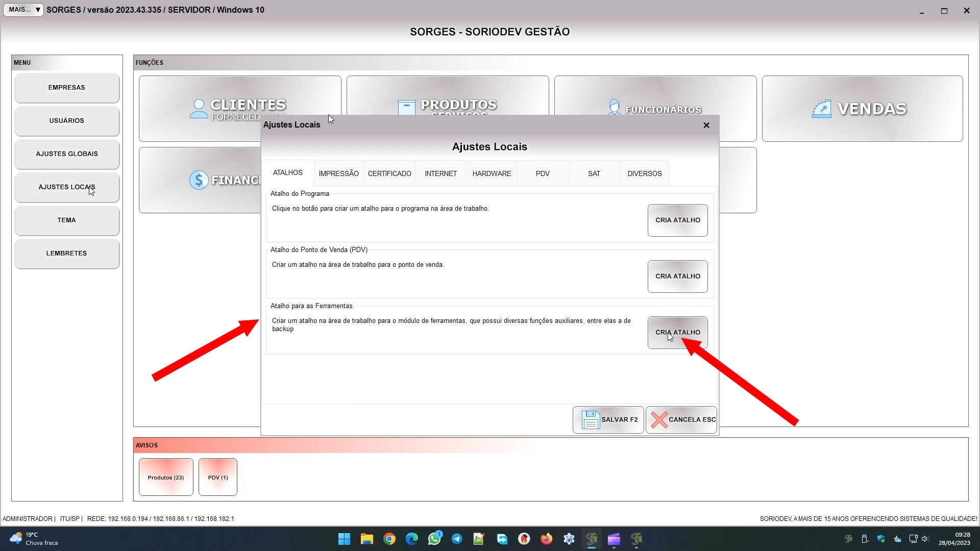Open the blue arrow remote app icon
The width and height of the screenshot is (980, 551).
coord(502,539)
